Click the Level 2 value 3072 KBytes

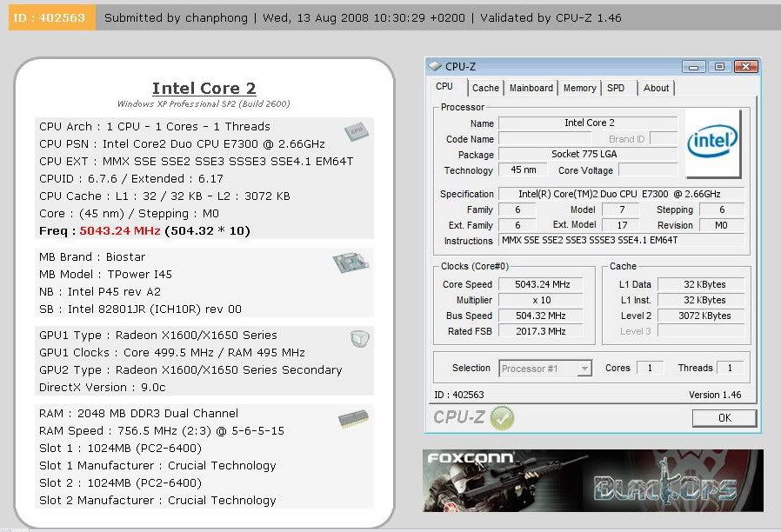701,316
